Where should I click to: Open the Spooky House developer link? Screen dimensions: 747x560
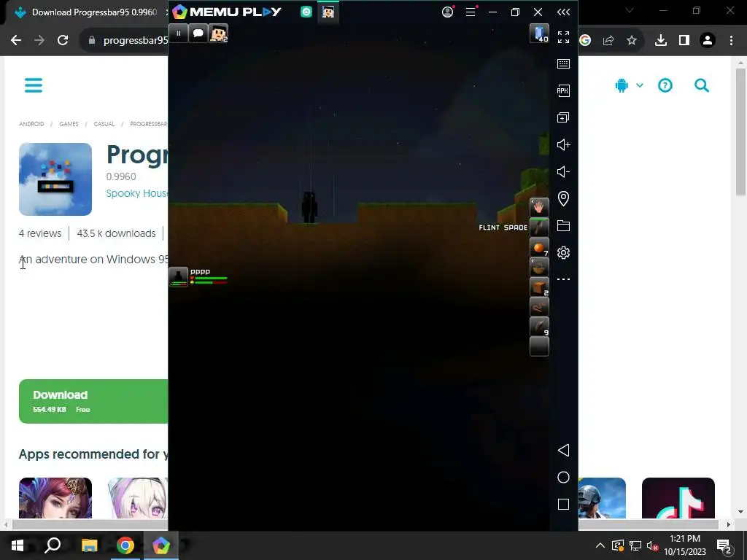[x=136, y=193]
